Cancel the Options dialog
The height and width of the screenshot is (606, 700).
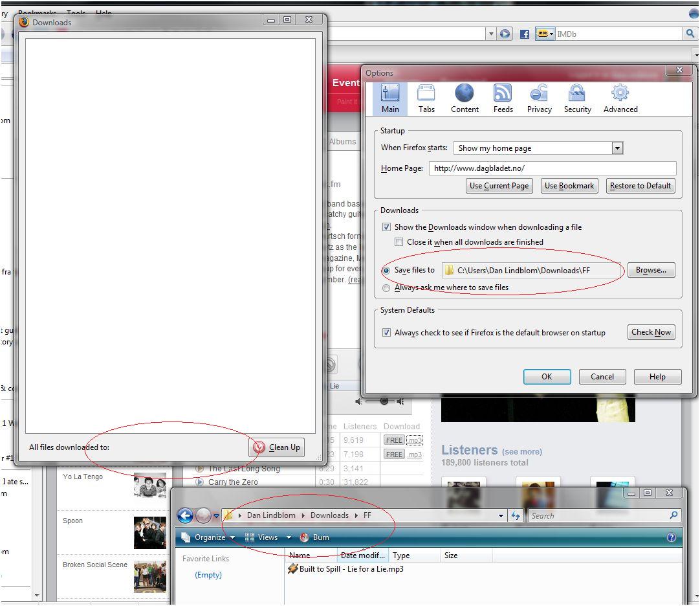point(602,377)
